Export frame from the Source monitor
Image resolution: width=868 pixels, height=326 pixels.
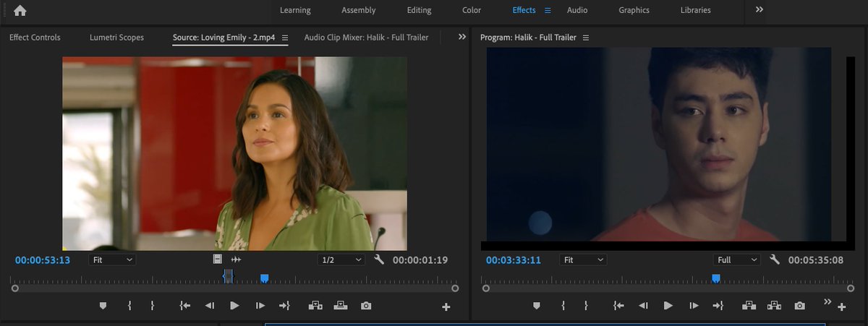click(366, 306)
